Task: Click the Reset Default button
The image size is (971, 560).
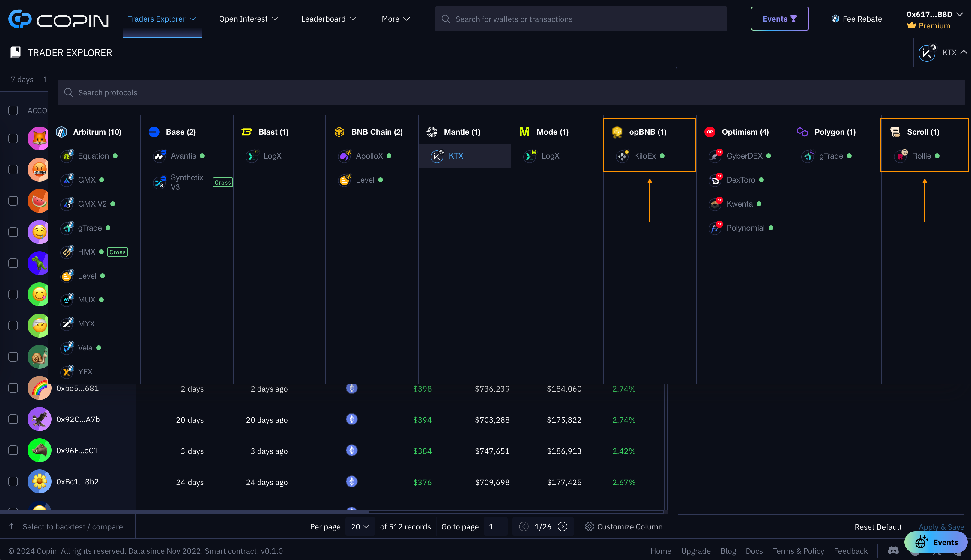Action: [x=878, y=527]
